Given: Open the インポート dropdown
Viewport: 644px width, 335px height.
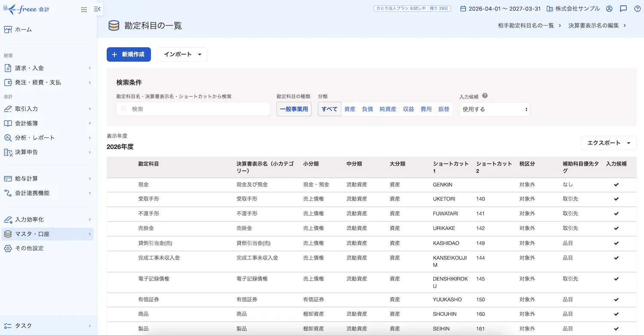Looking at the screenshot, I should [x=182, y=55].
